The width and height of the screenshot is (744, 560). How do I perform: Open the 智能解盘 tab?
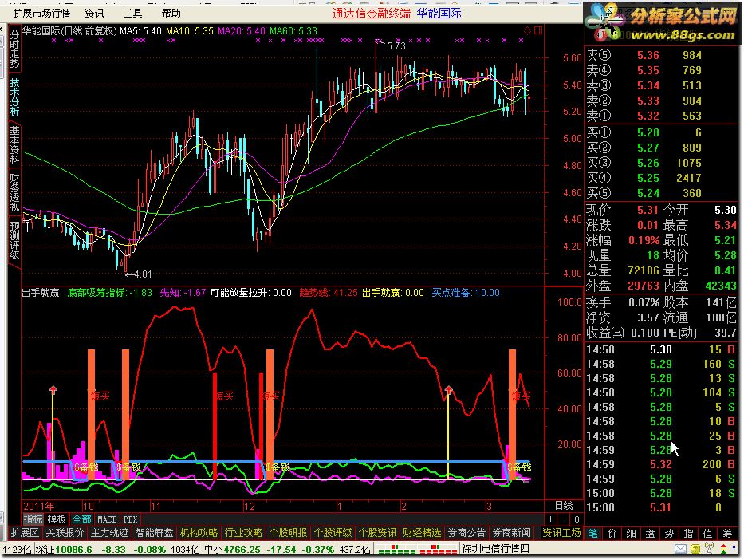154,533
